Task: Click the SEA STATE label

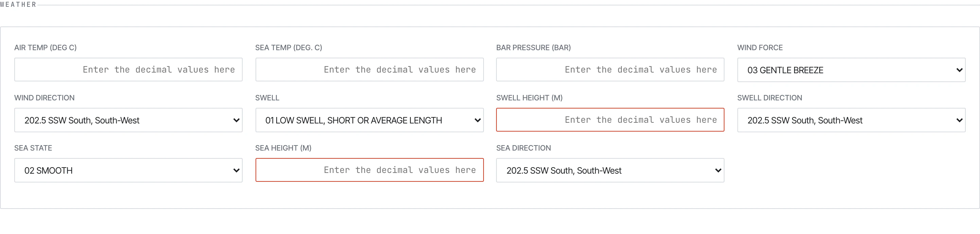Action: click(33, 148)
